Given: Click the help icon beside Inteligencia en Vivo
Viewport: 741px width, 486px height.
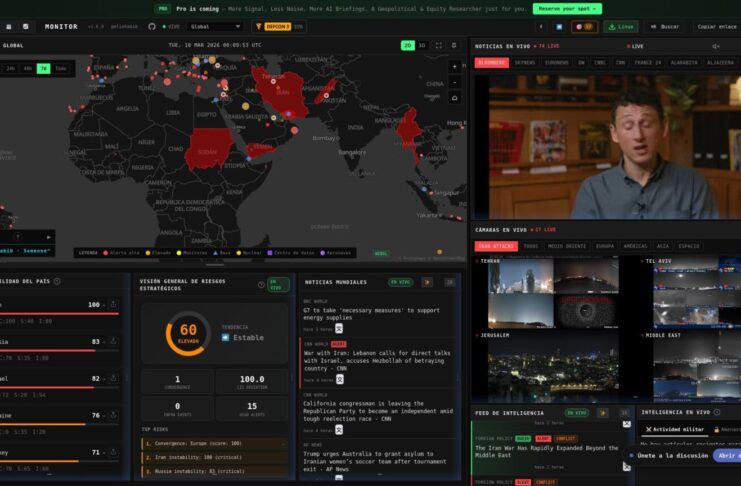Looking at the screenshot, I should [x=717, y=412].
